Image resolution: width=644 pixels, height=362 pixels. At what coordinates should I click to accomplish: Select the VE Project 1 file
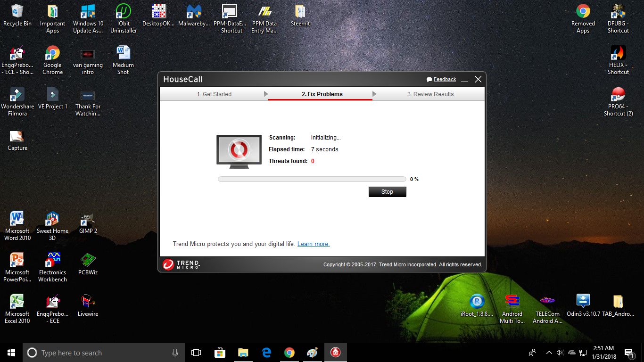point(52,98)
